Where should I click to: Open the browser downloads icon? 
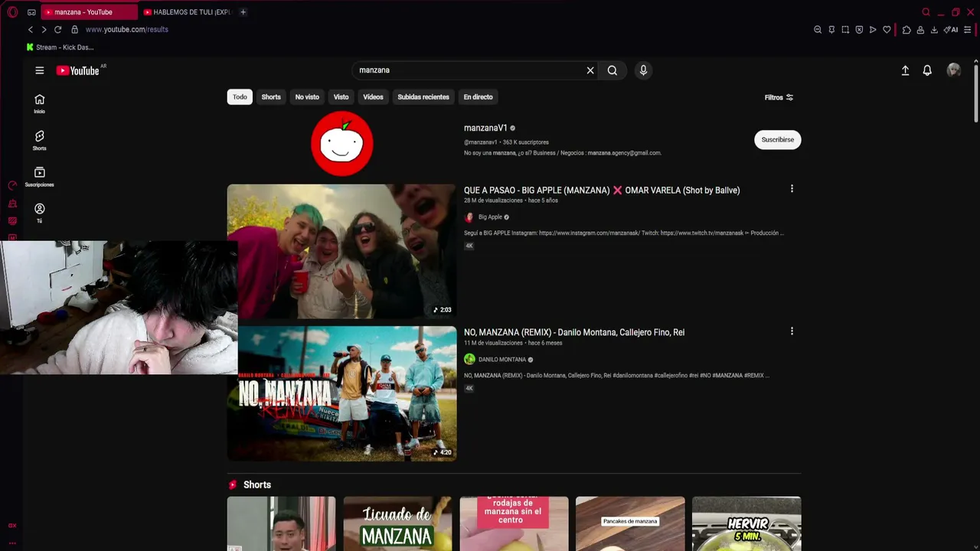(x=934, y=30)
